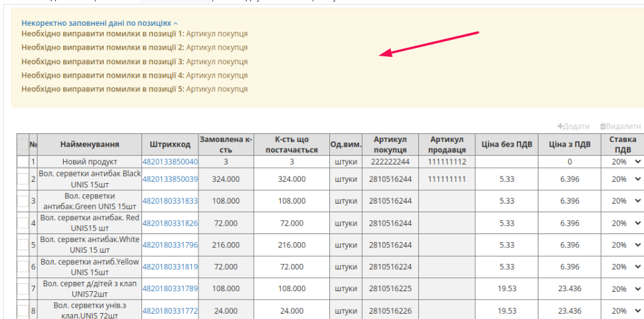Click the Видалити button with trash icon

620,126
